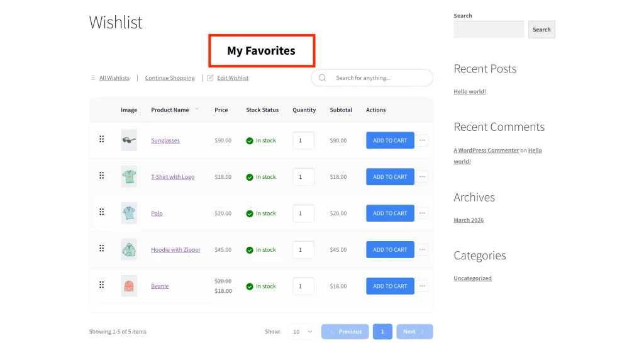
Task: Go to the Previous page
Action: tap(345, 331)
